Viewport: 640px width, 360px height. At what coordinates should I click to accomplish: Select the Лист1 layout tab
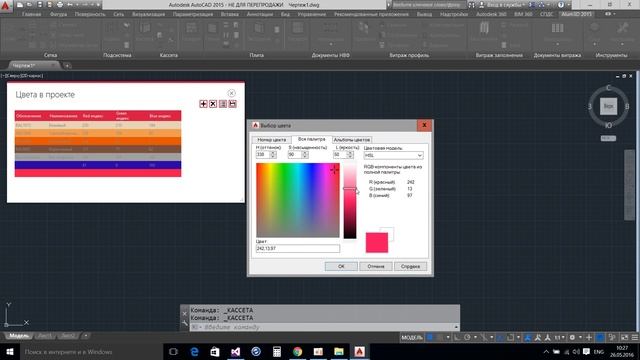[44, 336]
